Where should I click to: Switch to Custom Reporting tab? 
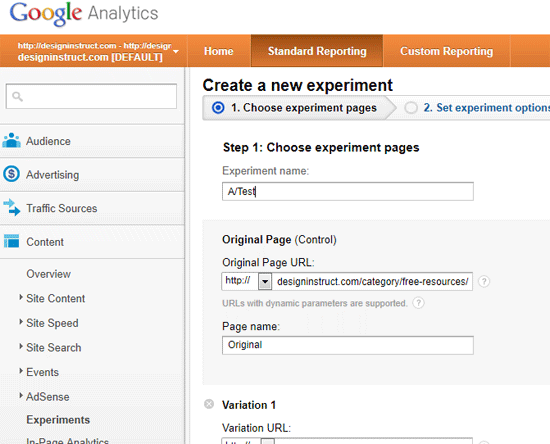[x=447, y=51]
